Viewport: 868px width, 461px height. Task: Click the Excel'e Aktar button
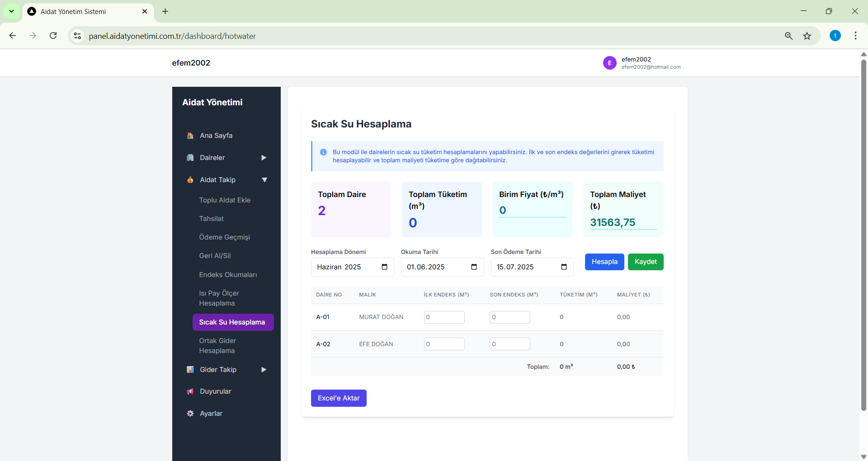tap(339, 398)
